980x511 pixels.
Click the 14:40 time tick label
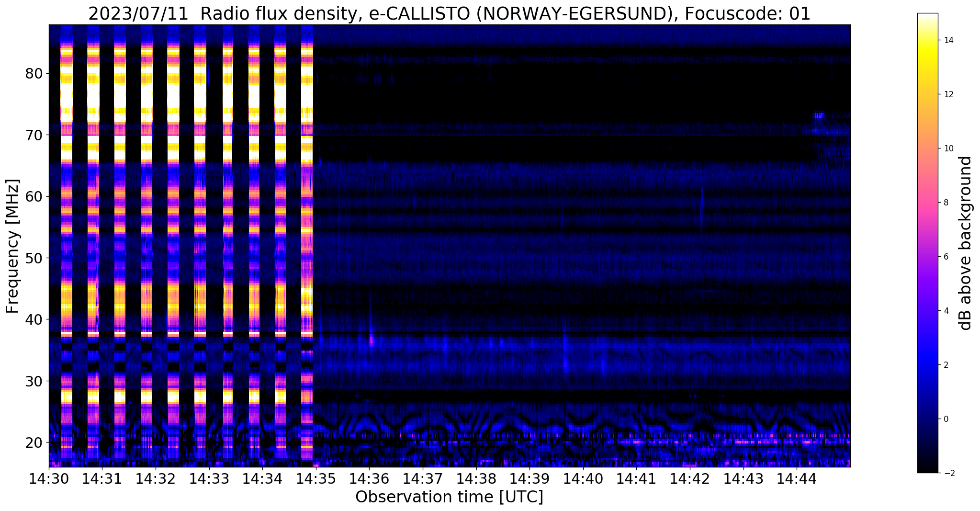coord(583,478)
